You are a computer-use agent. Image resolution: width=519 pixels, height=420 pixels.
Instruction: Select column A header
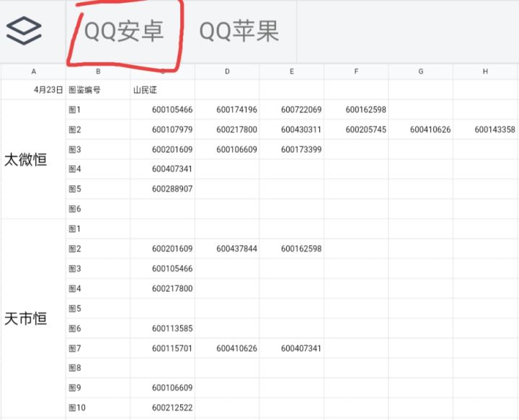pos(33,71)
